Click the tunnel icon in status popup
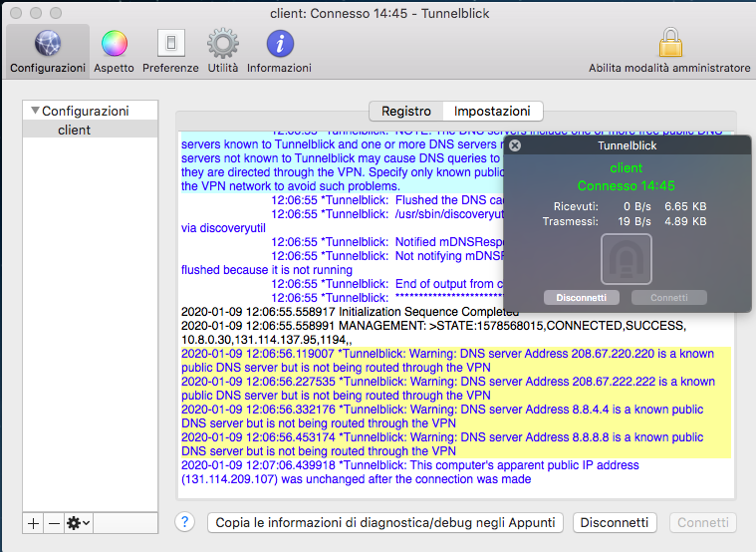Image resolution: width=756 pixels, height=552 pixels. [627, 259]
